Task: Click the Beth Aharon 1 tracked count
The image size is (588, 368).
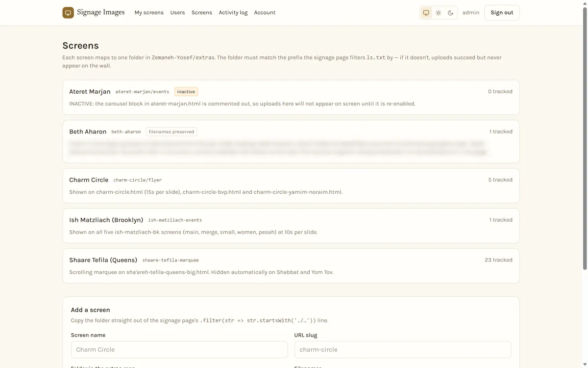Action: [x=501, y=132]
